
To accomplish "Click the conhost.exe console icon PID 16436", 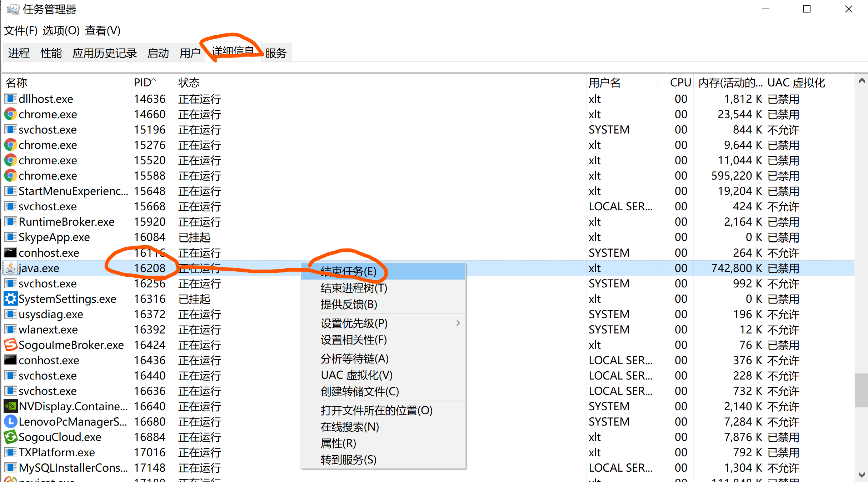I will click(x=10, y=360).
